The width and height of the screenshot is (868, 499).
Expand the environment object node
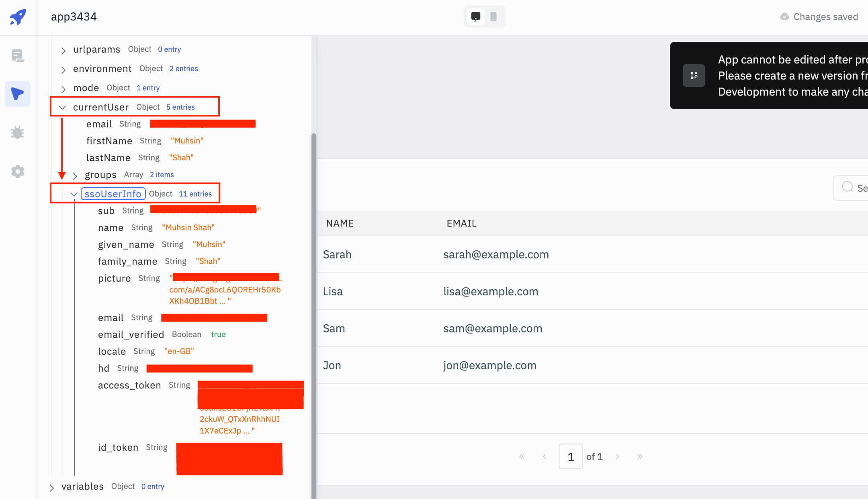click(63, 70)
